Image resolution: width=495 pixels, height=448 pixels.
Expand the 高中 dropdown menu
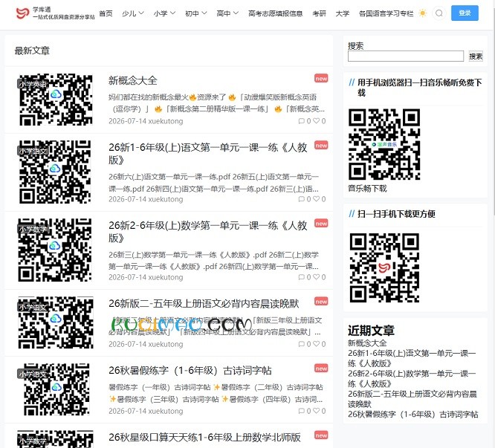click(227, 13)
